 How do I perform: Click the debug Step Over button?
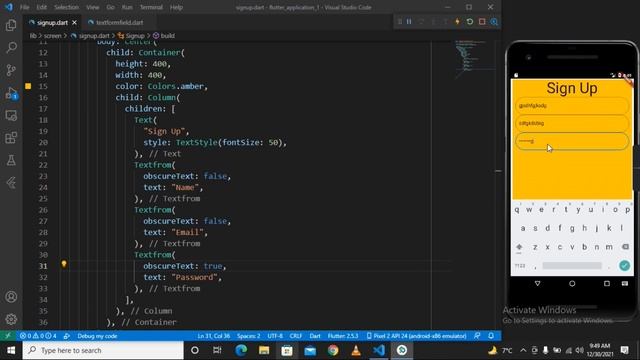click(x=421, y=22)
